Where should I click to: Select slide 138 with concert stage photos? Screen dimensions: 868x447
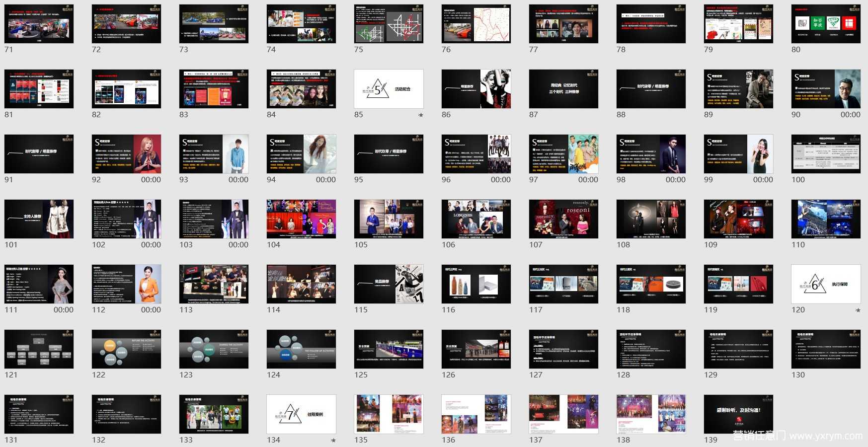click(x=651, y=414)
